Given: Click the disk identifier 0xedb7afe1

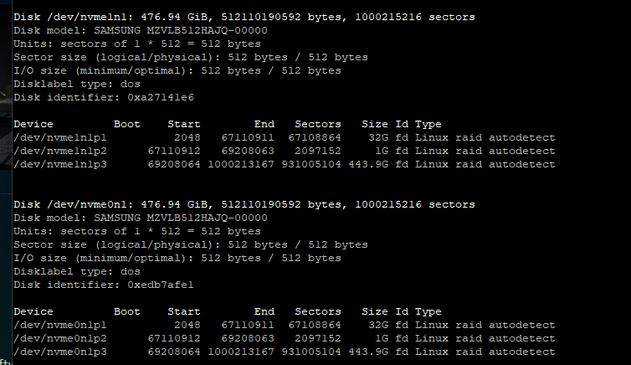Looking at the screenshot, I should tap(161, 285).
